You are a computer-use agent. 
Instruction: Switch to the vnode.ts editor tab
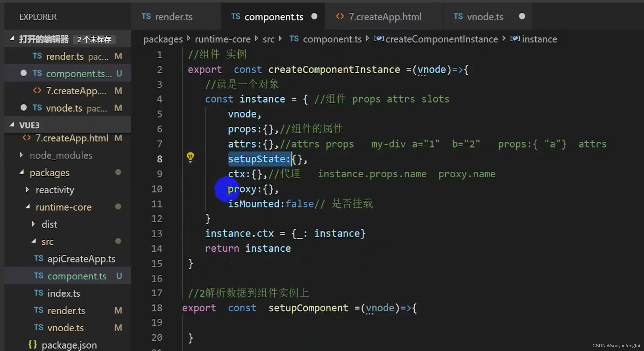pos(487,17)
